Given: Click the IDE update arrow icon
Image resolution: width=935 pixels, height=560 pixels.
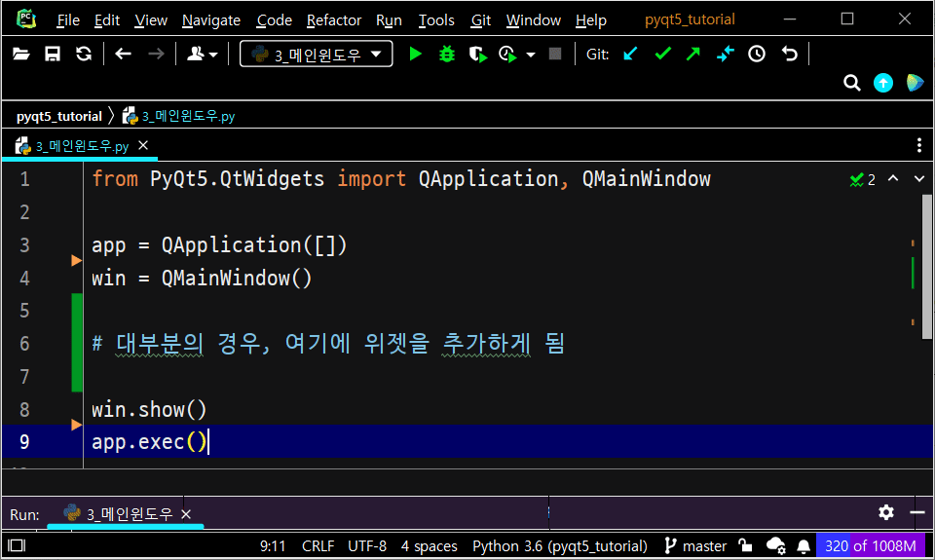Looking at the screenshot, I should [x=883, y=83].
